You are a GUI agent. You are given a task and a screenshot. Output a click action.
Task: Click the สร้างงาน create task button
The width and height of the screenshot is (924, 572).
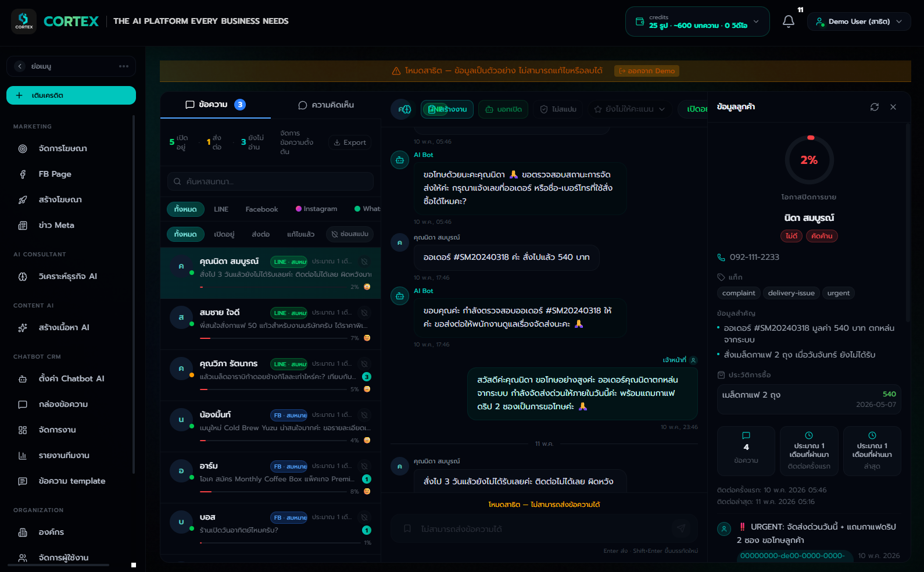[x=447, y=109]
